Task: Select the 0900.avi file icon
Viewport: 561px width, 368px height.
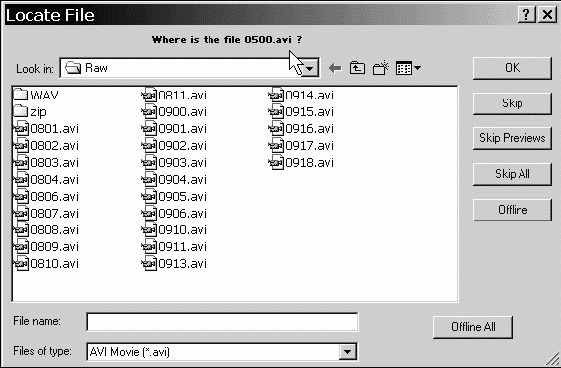Action: click(x=149, y=112)
